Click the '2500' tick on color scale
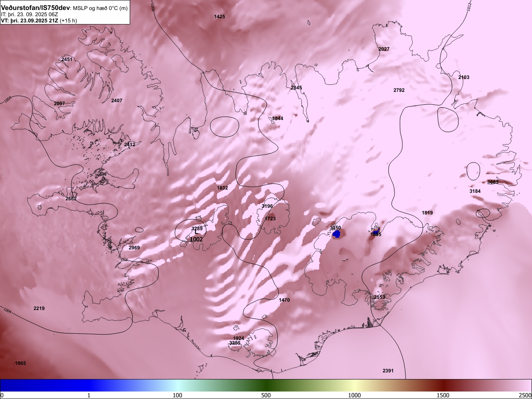 coord(526,395)
